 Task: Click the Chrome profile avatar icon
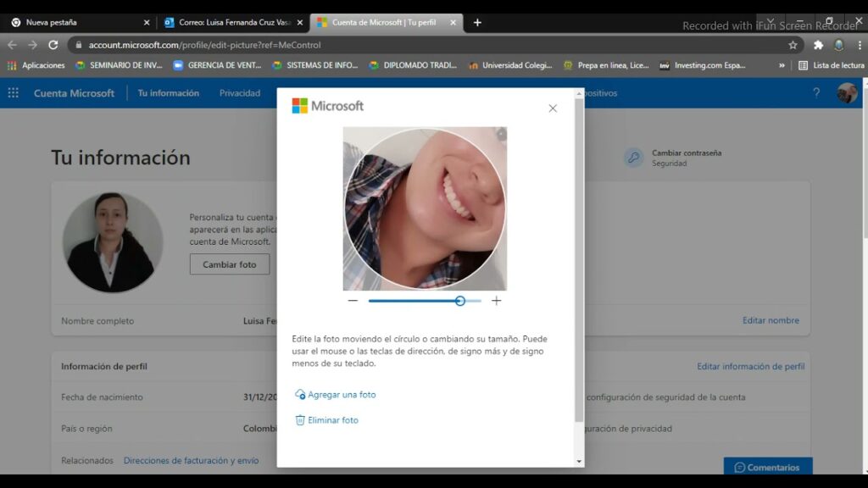point(839,45)
